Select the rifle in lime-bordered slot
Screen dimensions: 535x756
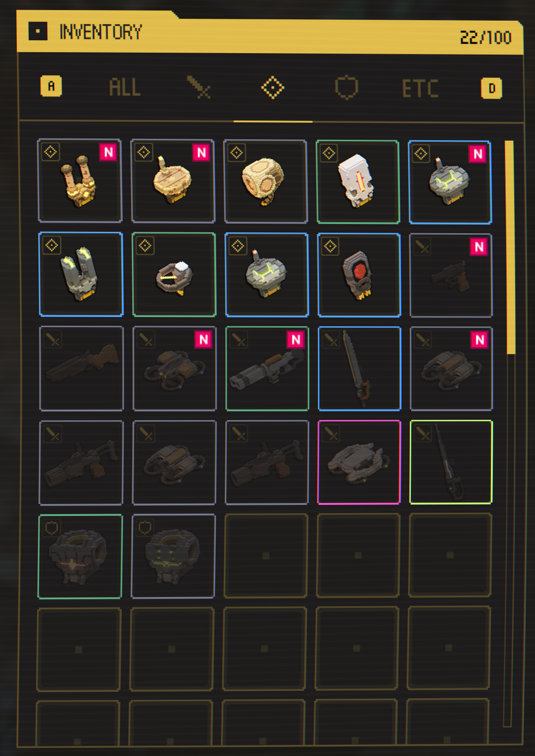click(x=451, y=462)
